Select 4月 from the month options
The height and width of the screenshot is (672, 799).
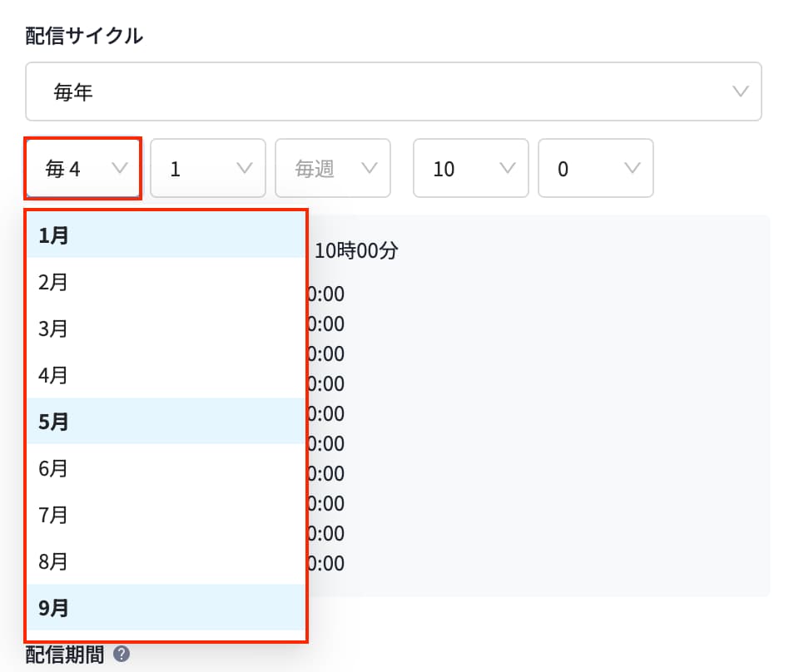tap(166, 375)
